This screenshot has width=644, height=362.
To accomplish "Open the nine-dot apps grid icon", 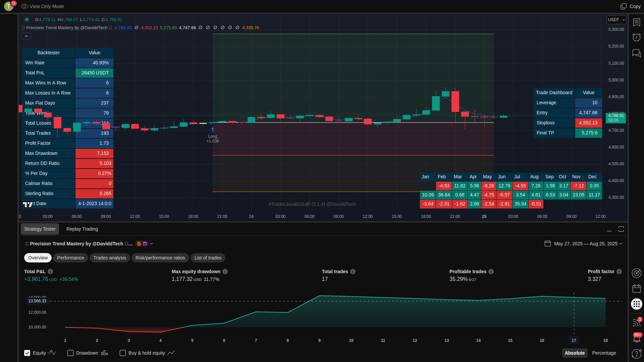I will point(637,304).
